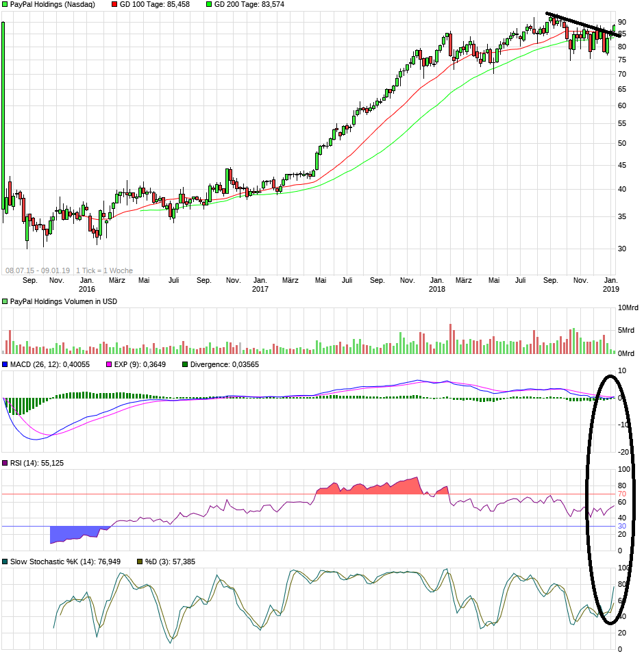
Task: Click the purple RSI legend swatch
Action: click(x=5, y=463)
